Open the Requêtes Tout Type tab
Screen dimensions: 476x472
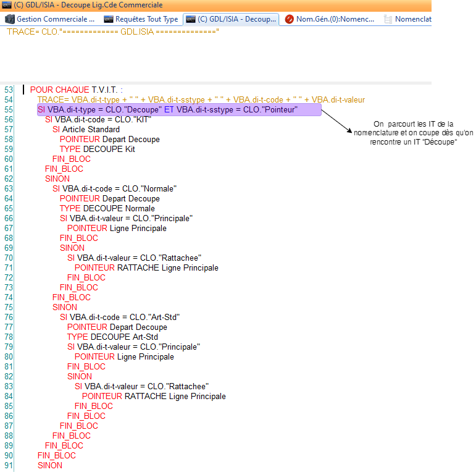pyautogui.click(x=146, y=19)
